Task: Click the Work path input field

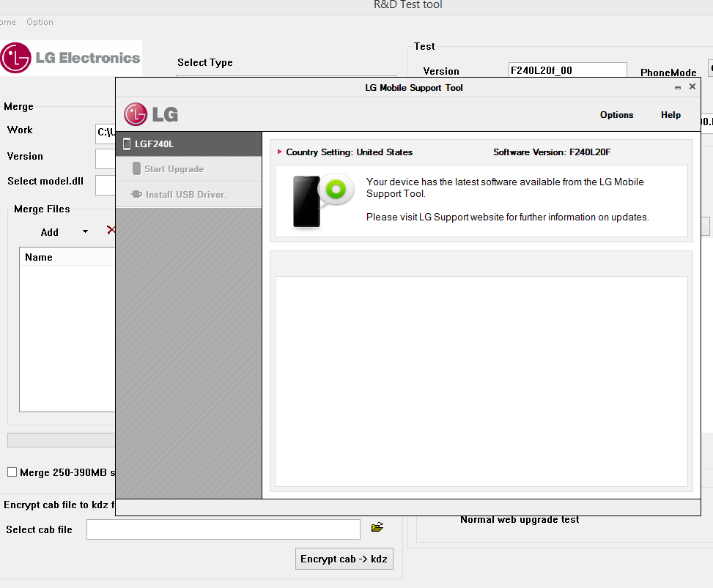Action: pyautogui.click(x=106, y=133)
